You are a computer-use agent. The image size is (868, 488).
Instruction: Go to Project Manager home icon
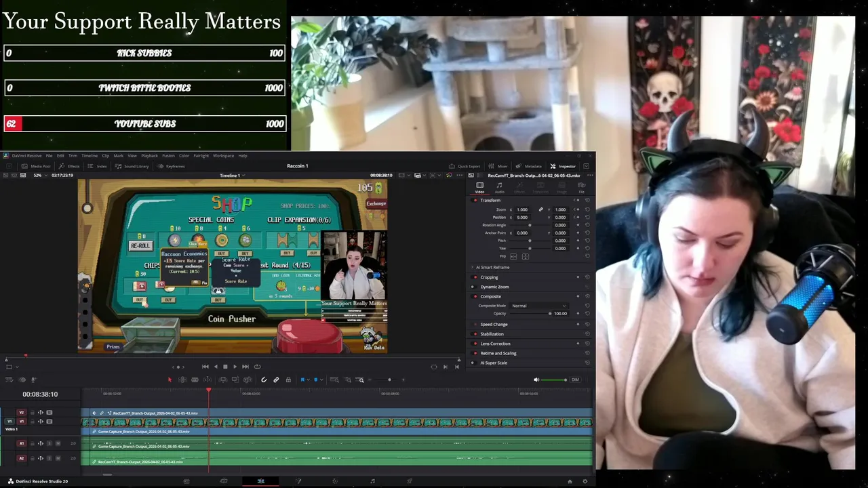click(570, 481)
